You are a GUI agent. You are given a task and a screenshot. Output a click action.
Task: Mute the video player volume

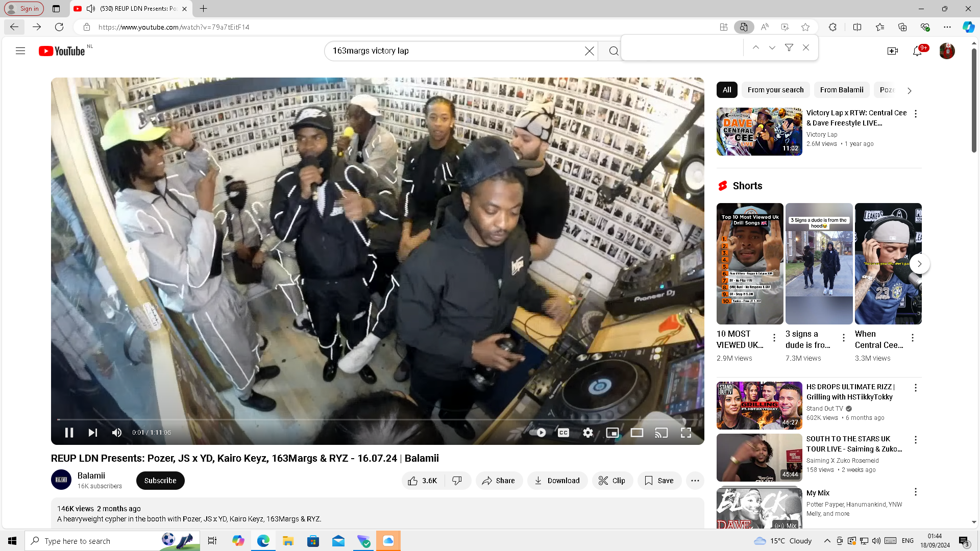point(117,433)
